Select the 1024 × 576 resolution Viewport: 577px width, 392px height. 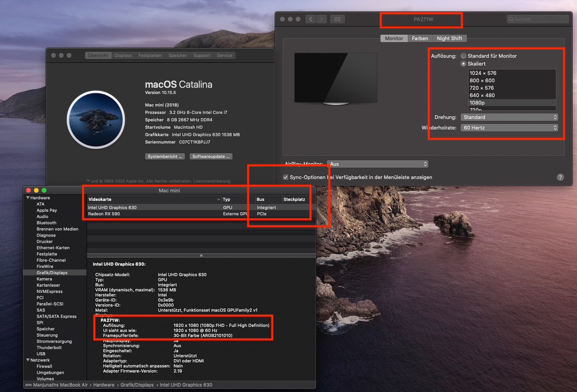[x=512, y=73]
